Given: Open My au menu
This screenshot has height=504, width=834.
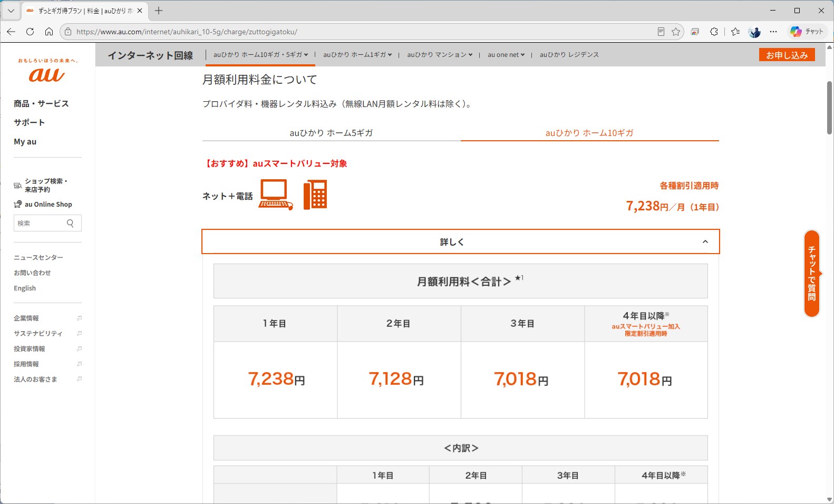Looking at the screenshot, I should pyautogui.click(x=25, y=141).
